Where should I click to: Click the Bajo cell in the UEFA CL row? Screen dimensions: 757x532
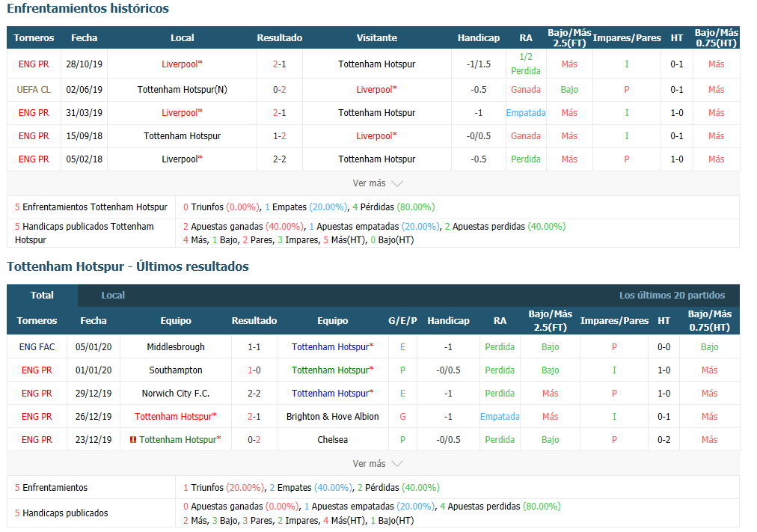click(x=569, y=90)
